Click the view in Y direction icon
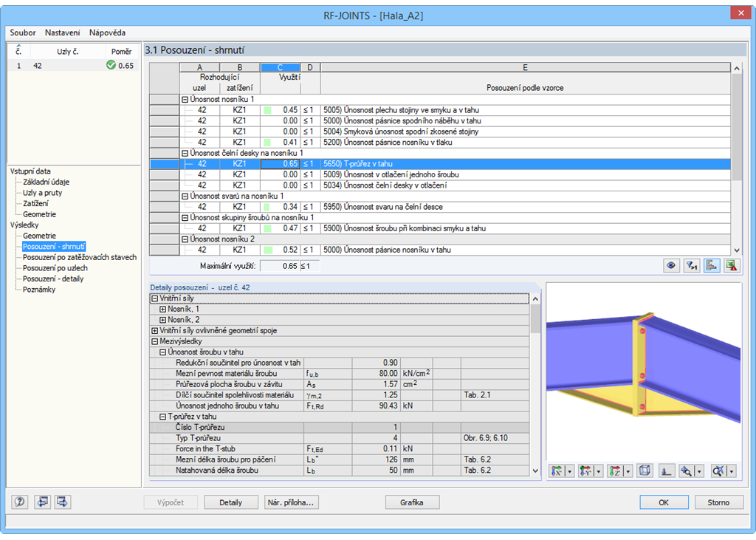The width and height of the screenshot is (756, 540). point(585,471)
